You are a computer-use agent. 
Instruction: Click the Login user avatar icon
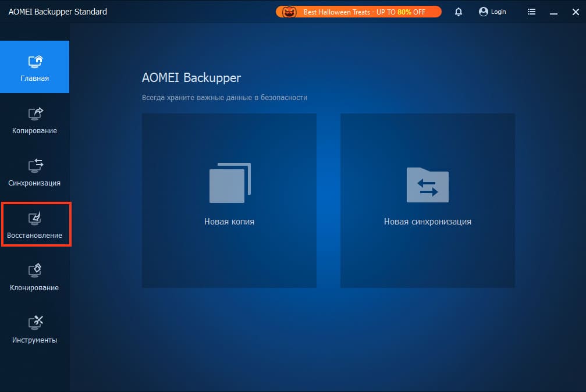click(483, 12)
